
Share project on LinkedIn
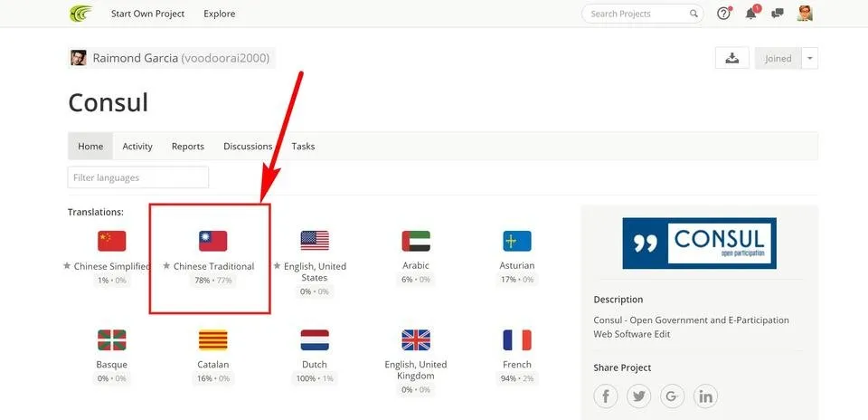point(705,396)
